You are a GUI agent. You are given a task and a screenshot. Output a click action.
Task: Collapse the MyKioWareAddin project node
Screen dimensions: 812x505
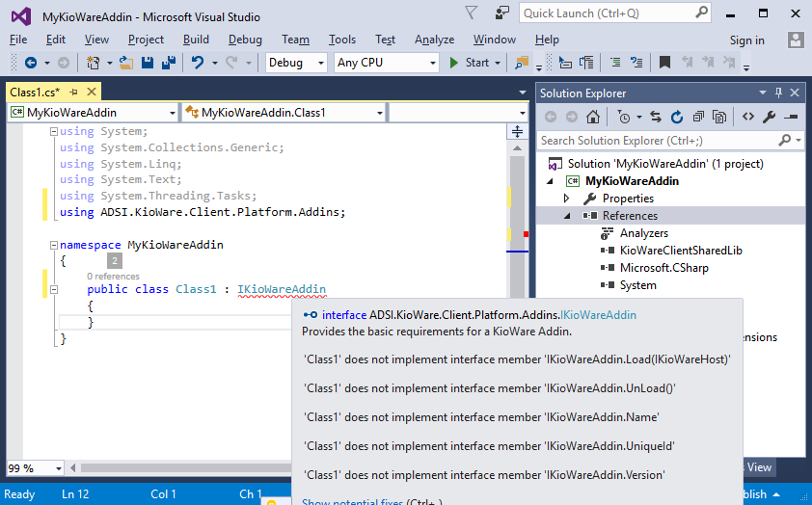point(550,181)
